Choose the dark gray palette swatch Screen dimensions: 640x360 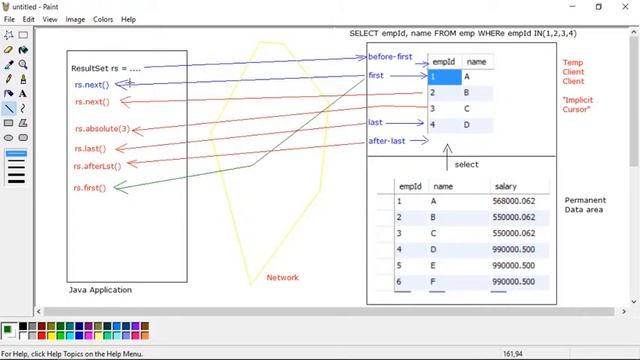coord(32,326)
